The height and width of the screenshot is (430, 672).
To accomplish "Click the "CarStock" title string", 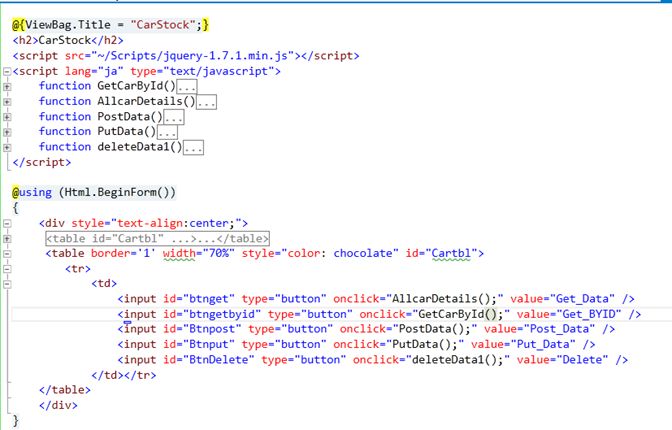I will pyautogui.click(x=163, y=24).
